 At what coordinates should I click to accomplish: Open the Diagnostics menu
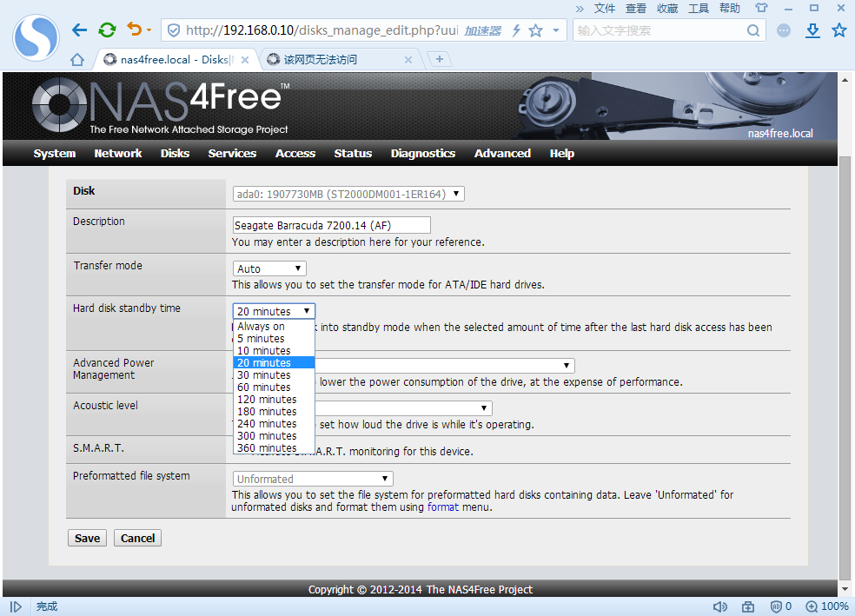[423, 153]
